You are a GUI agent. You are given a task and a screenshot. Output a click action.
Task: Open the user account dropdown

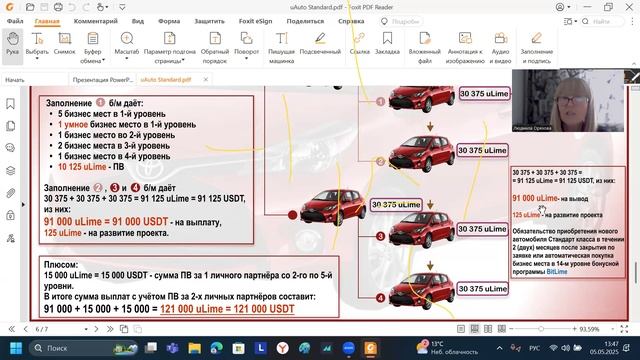pyautogui.click(x=563, y=7)
